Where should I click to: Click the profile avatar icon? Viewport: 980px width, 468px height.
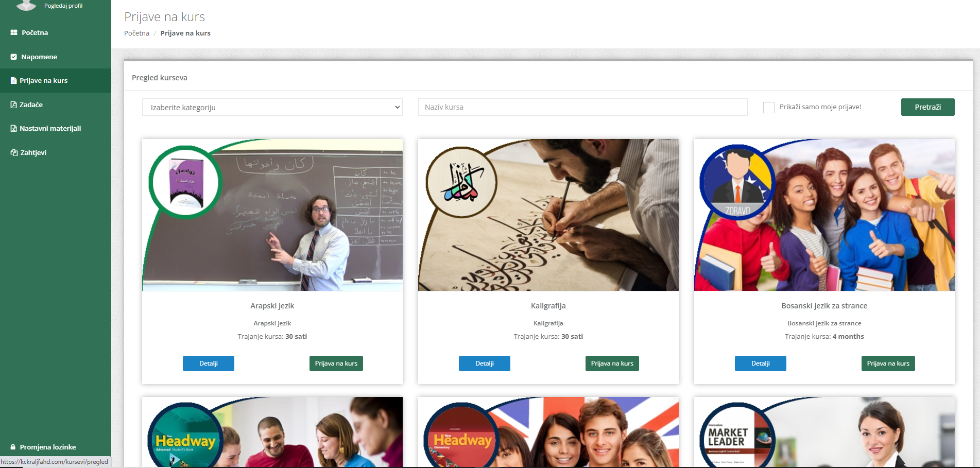pos(26,5)
